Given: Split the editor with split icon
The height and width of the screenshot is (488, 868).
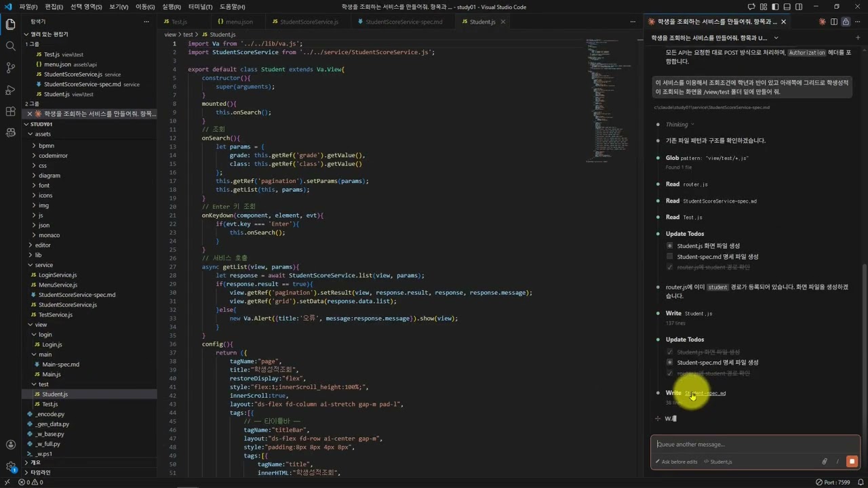Looking at the screenshot, I should [835, 22].
